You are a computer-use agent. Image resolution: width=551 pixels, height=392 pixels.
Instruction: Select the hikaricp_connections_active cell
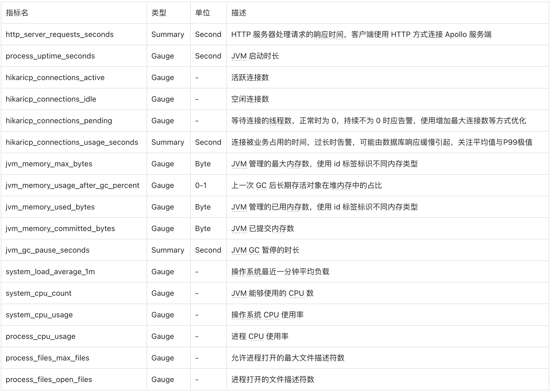[x=55, y=78]
